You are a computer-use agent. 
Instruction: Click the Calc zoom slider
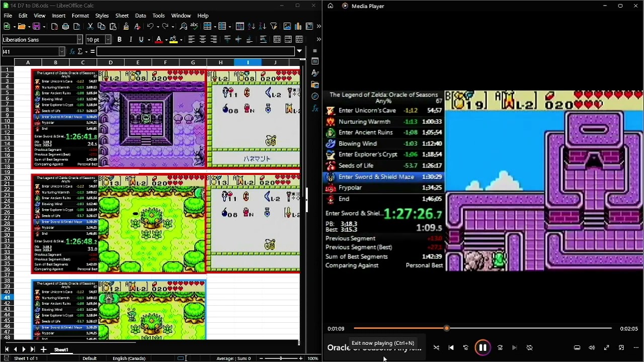coord(280,358)
